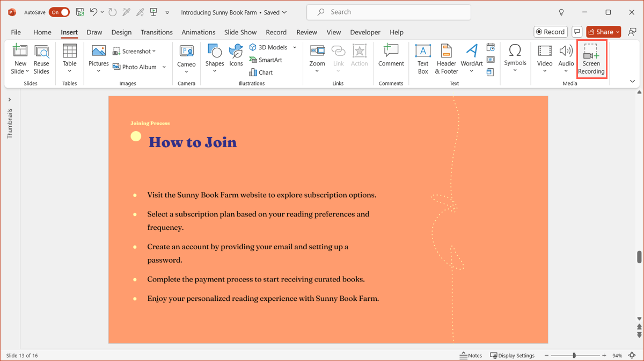Open the File tab
644x361 pixels.
pyautogui.click(x=16, y=32)
